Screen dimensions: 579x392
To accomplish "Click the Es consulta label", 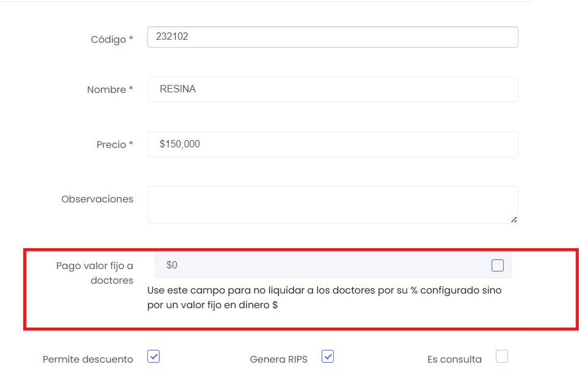I will (x=454, y=360).
